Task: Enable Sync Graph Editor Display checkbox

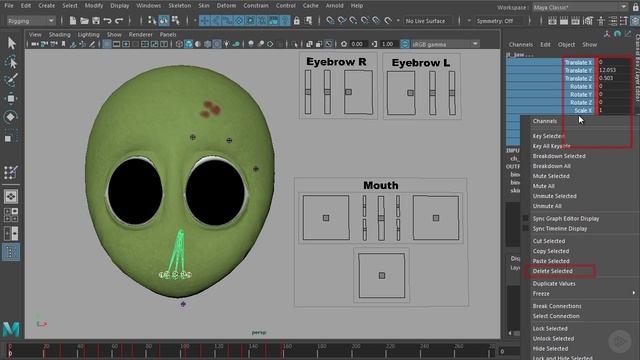Action: point(526,218)
